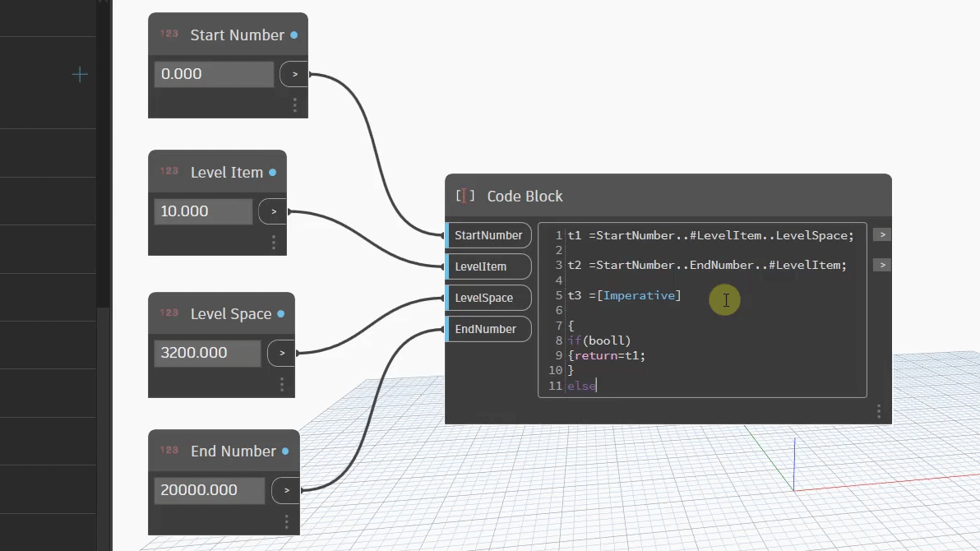
Task: Click the Level Space output port
Action: click(x=281, y=354)
